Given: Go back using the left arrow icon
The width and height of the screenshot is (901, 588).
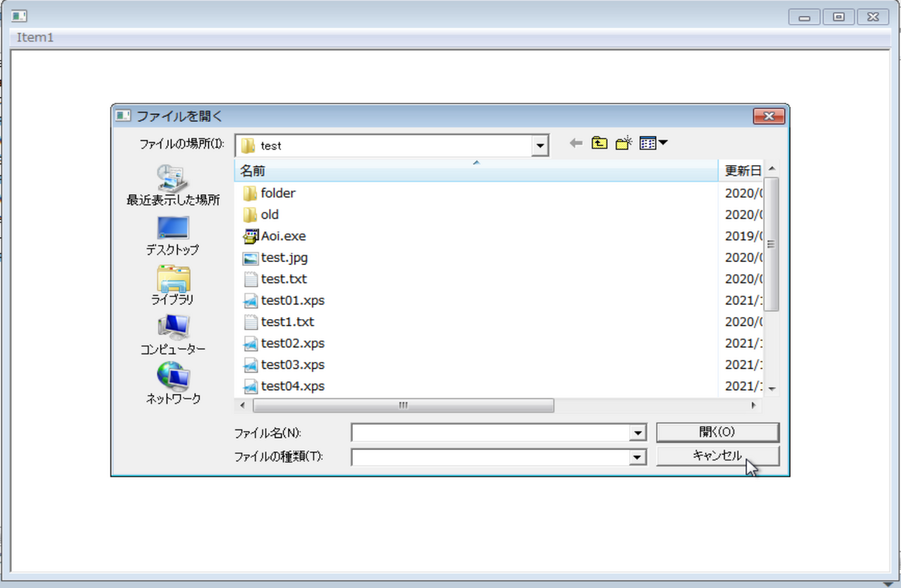Looking at the screenshot, I should click(576, 143).
